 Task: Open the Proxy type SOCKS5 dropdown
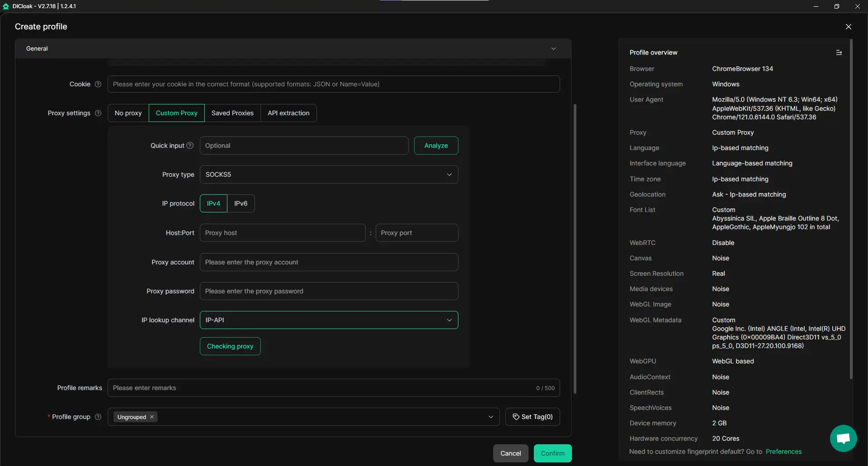(329, 174)
